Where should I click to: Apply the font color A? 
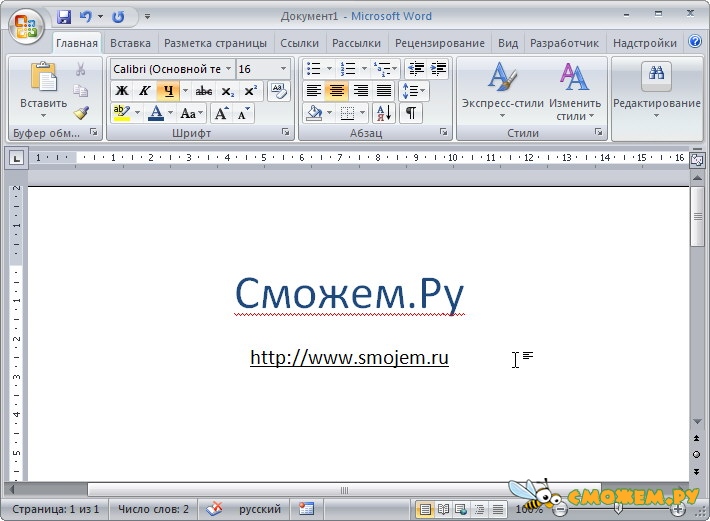click(156, 113)
